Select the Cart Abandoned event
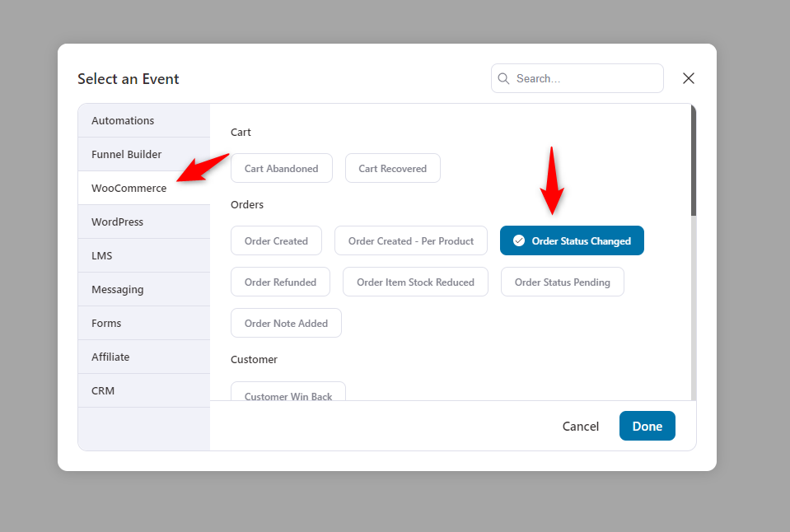 (282, 168)
